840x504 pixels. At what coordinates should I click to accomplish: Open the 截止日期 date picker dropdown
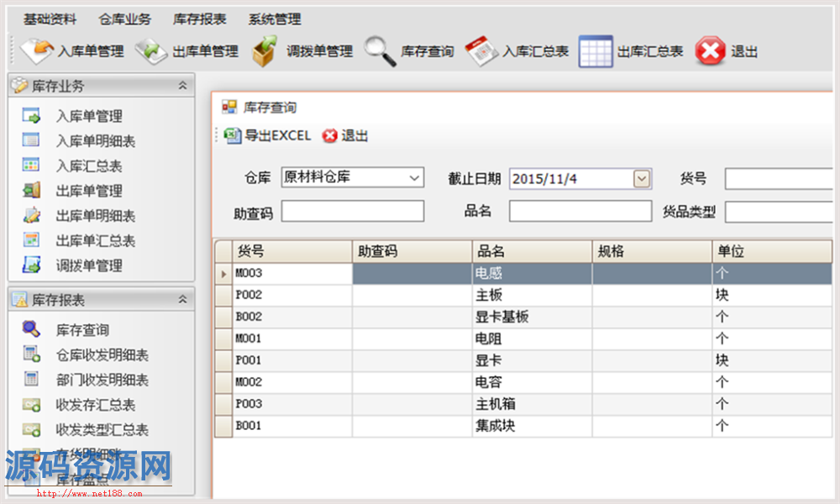pos(642,178)
